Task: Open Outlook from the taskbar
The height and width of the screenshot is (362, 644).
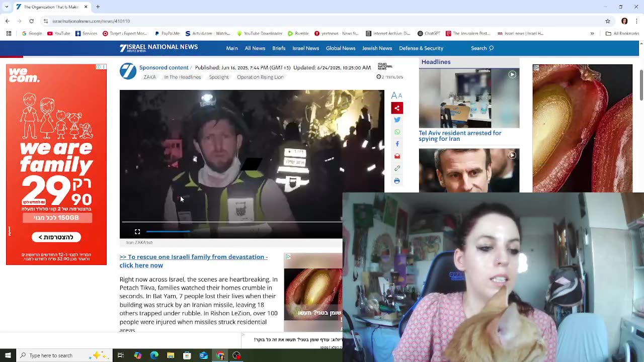Action: tap(203, 355)
